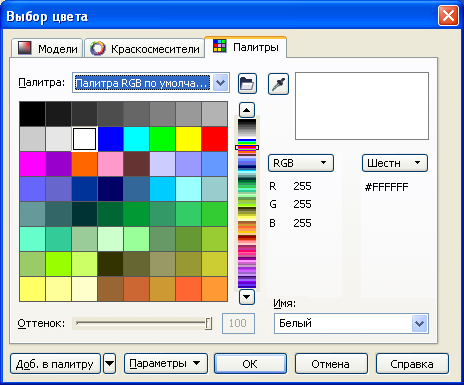This screenshot has height=385, width=464.
Task: Switch to the Краскосмесители tab
Action: point(145,49)
